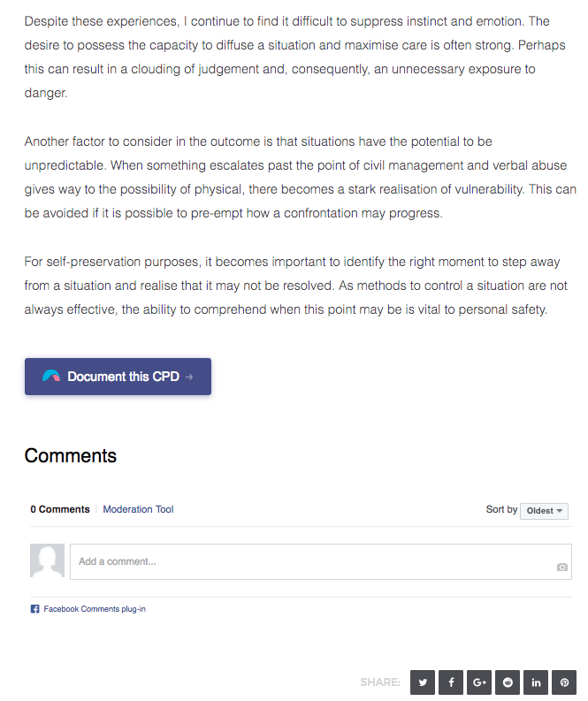Click the paragraph starting "For self-preservation purposes"
Viewport: 588px width, 701px height.
point(295,286)
